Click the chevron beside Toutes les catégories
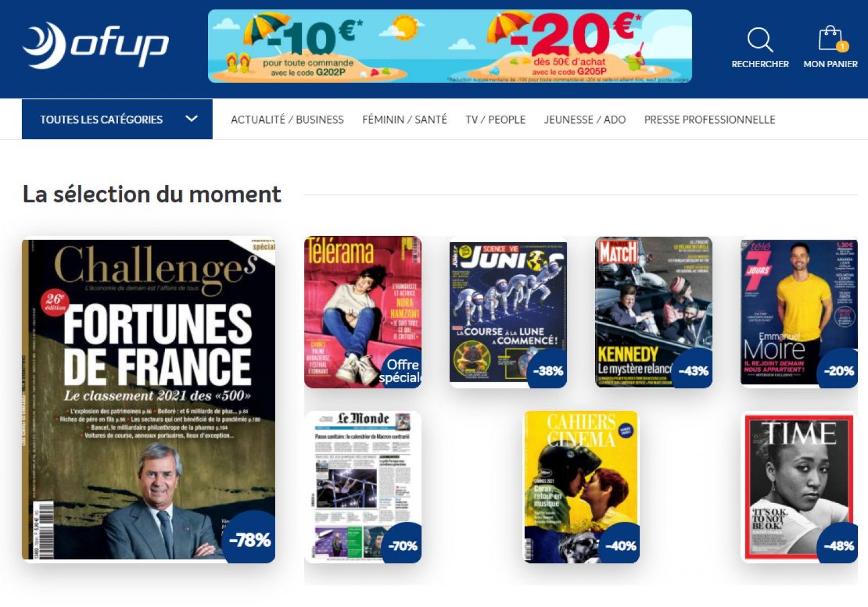This screenshot has height=607, width=868. coord(192,119)
